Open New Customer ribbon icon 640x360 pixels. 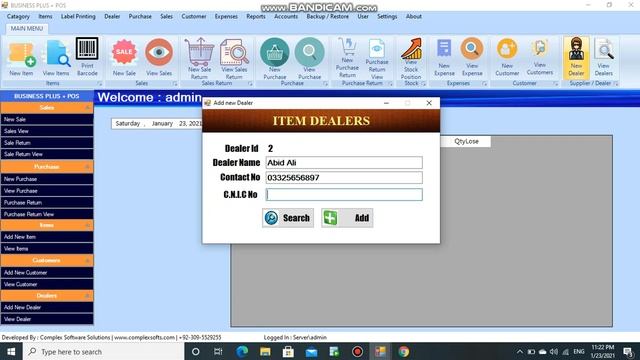(x=507, y=58)
